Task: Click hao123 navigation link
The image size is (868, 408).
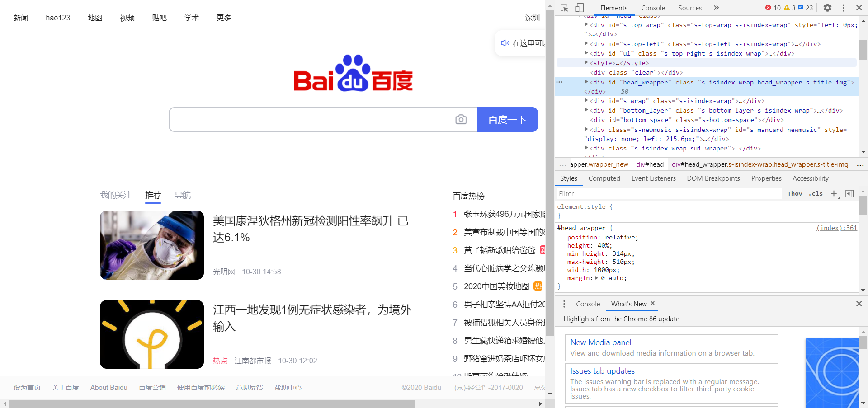Action: tap(58, 18)
